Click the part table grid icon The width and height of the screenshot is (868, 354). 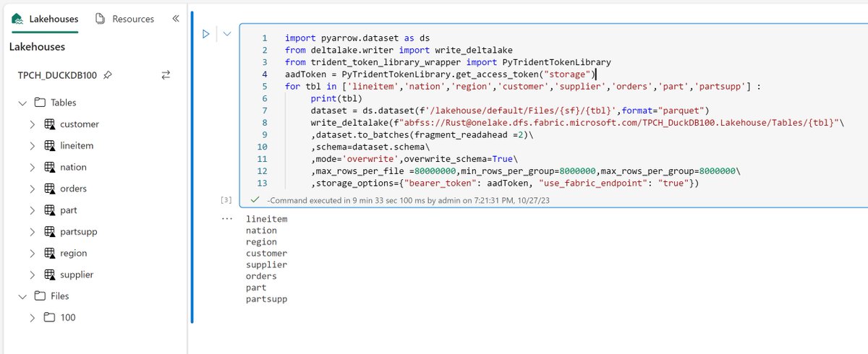tap(50, 210)
